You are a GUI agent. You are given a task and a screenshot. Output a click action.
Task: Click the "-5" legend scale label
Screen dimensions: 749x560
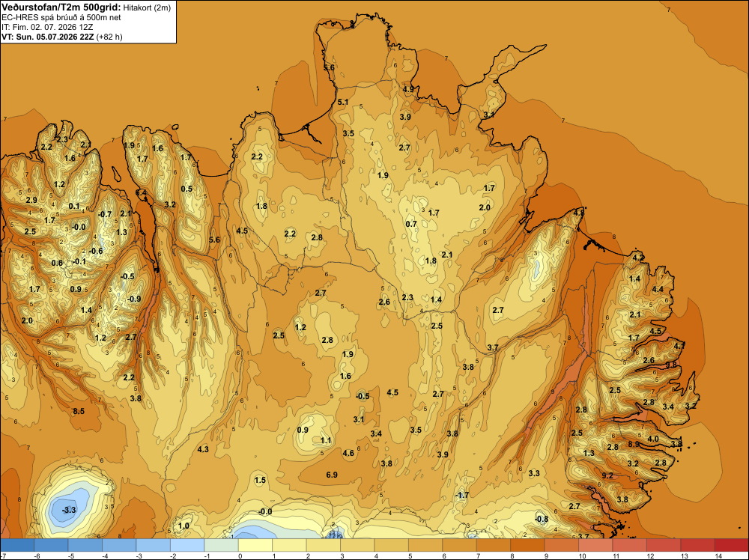[70, 556]
